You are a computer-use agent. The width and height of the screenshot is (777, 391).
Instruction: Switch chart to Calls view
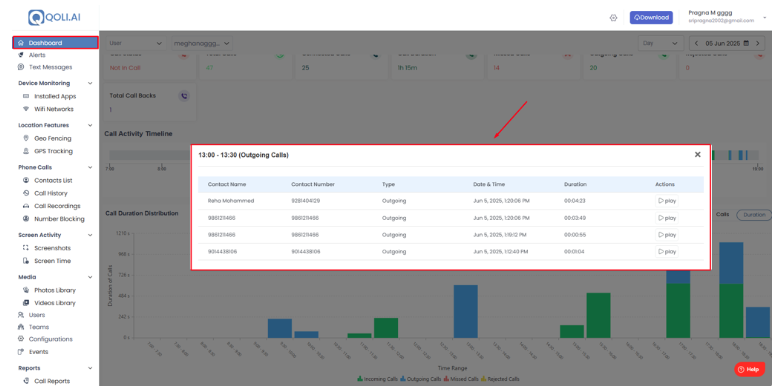(x=722, y=215)
